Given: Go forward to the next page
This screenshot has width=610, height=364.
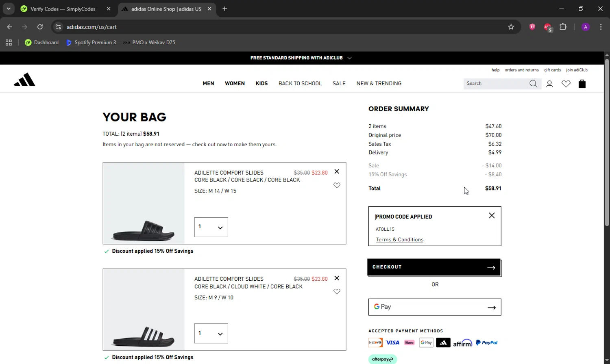Looking at the screenshot, I should 25,27.
